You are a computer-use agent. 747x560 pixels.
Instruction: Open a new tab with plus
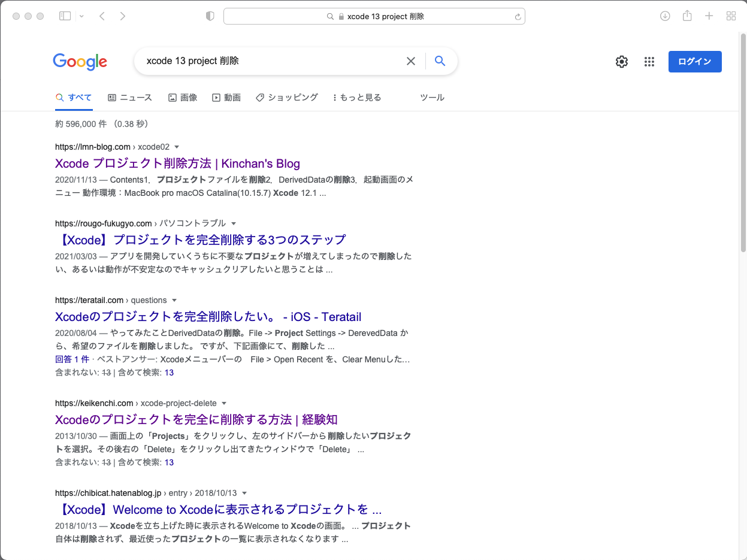click(709, 16)
